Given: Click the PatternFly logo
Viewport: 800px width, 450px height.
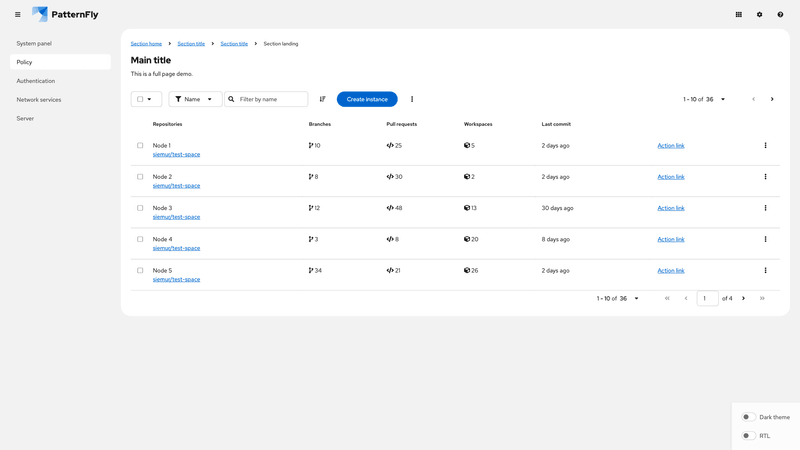Looking at the screenshot, I should pos(65,14).
